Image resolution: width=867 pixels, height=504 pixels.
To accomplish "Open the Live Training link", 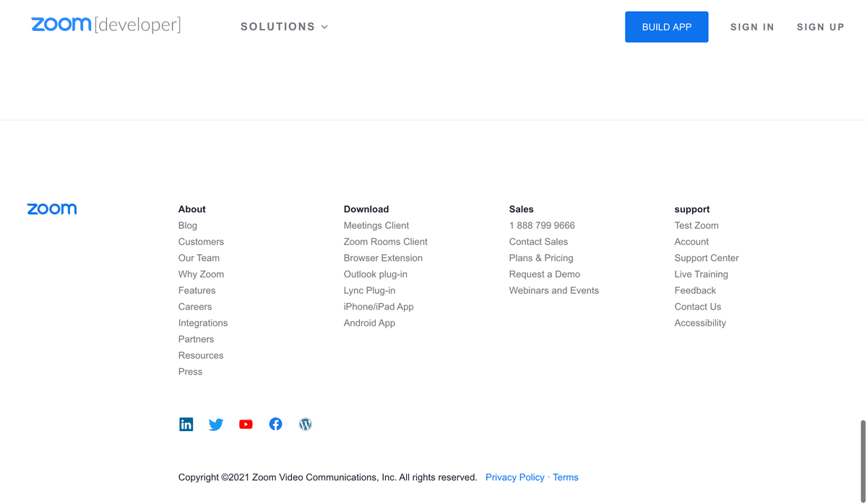I will pyautogui.click(x=701, y=274).
